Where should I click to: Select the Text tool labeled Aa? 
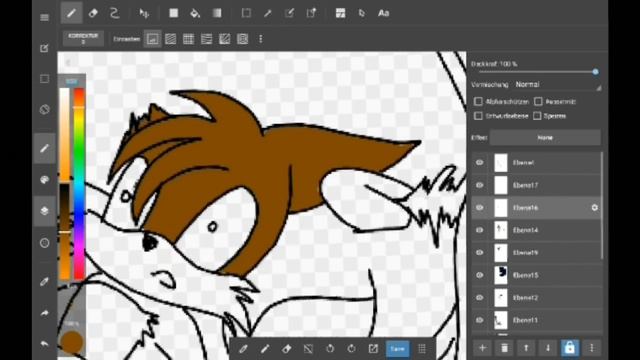click(x=384, y=13)
